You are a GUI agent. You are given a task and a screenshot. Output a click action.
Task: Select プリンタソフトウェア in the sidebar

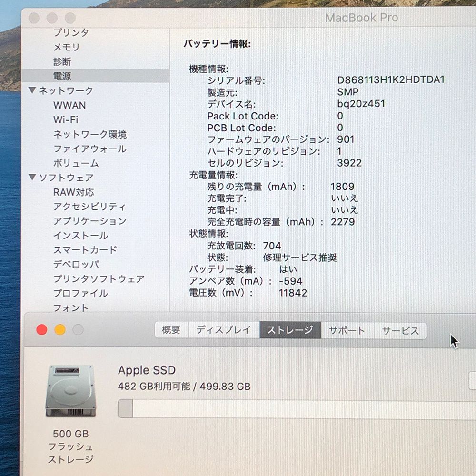[x=99, y=278]
